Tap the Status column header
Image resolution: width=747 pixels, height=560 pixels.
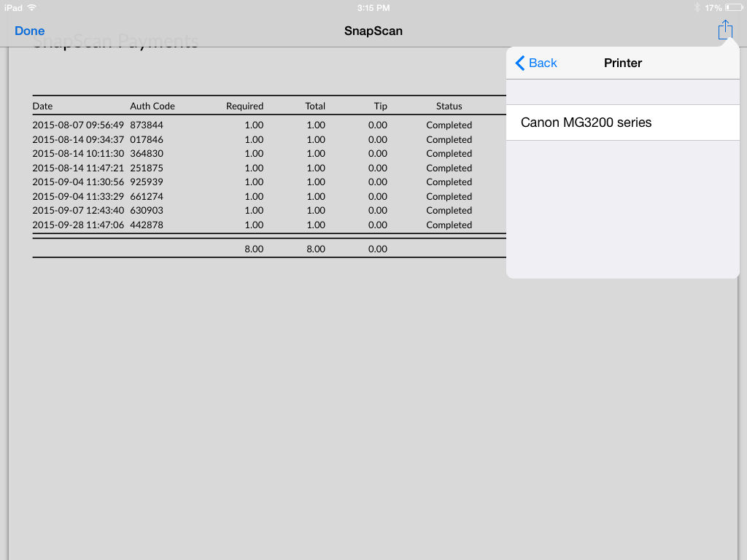[449, 106]
